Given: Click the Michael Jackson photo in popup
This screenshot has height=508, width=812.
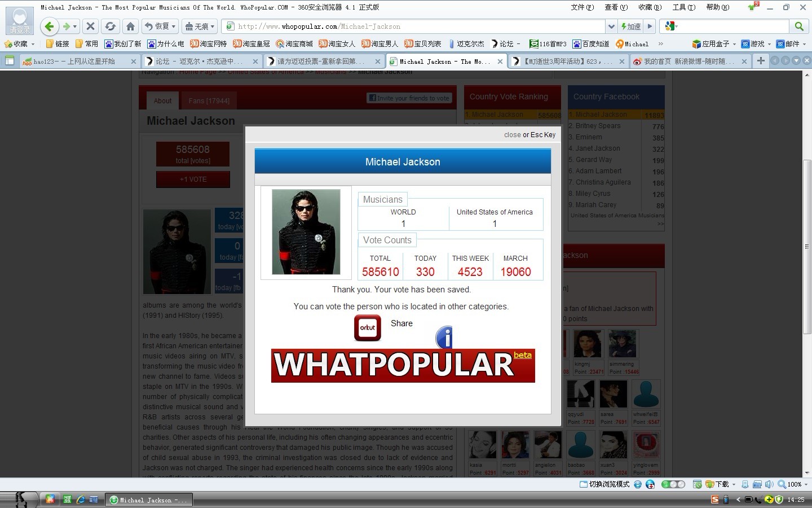Looking at the screenshot, I should (306, 232).
